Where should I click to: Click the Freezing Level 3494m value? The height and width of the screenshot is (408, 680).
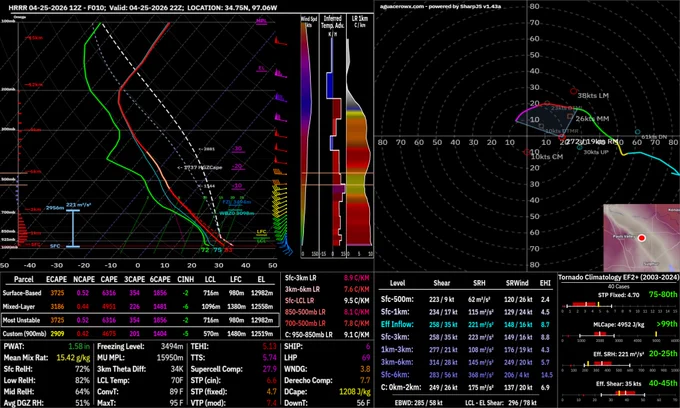click(x=171, y=347)
